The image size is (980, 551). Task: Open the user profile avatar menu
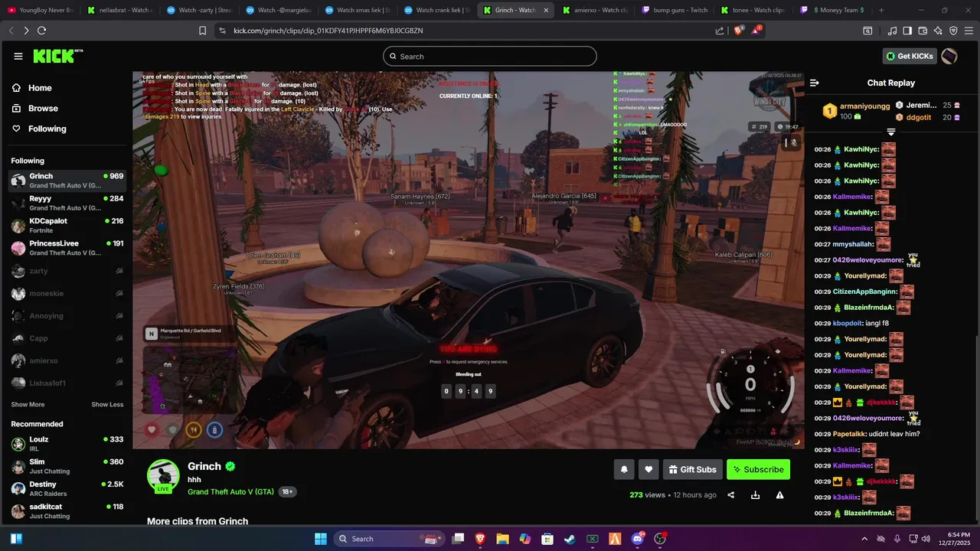pyautogui.click(x=949, y=56)
